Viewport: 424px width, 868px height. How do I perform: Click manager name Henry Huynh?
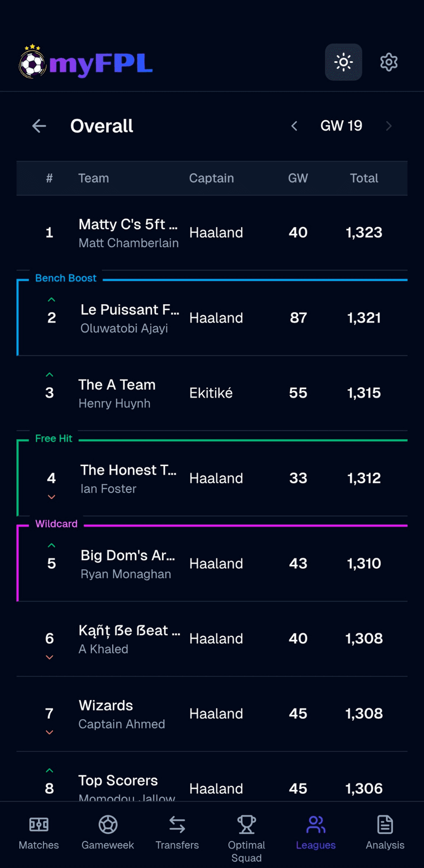[x=114, y=403]
